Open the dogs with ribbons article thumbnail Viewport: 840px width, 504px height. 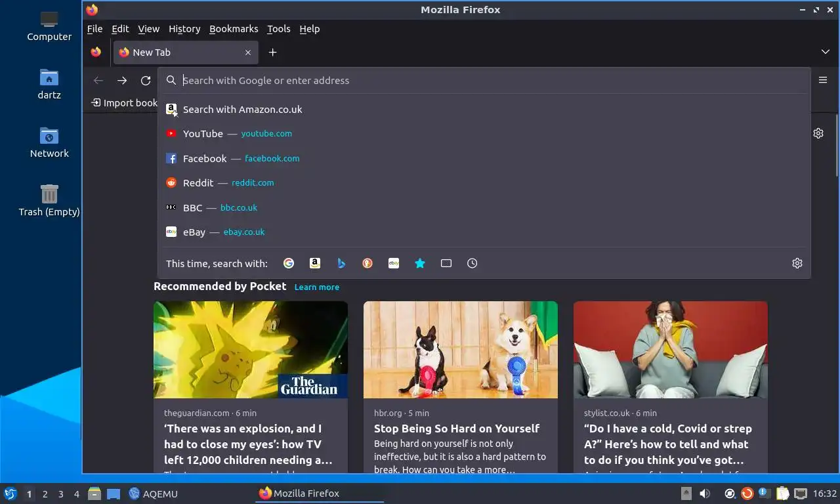point(461,350)
